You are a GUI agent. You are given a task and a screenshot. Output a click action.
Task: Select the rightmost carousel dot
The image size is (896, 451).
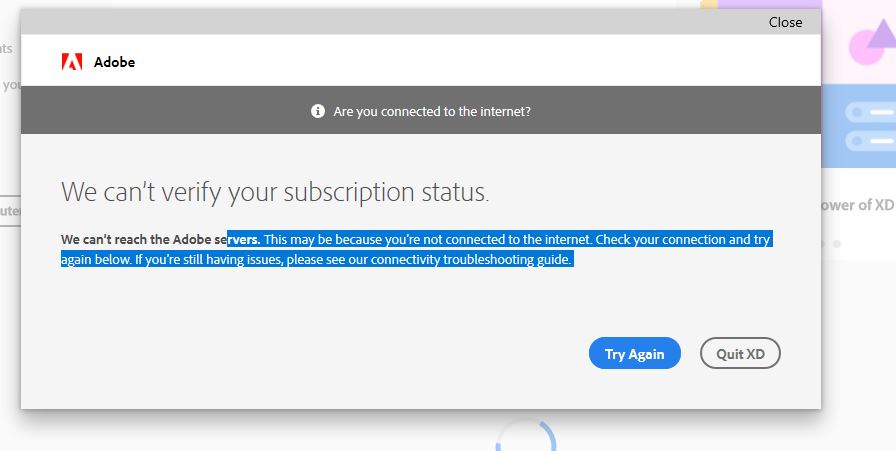(837, 243)
